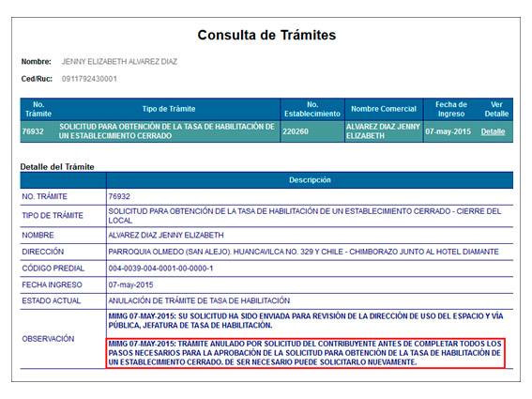Click 'ALVAREZ DIAZ JENNY ELIZABETH' commercial name cell
The width and height of the screenshot is (532, 399).
tap(383, 131)
